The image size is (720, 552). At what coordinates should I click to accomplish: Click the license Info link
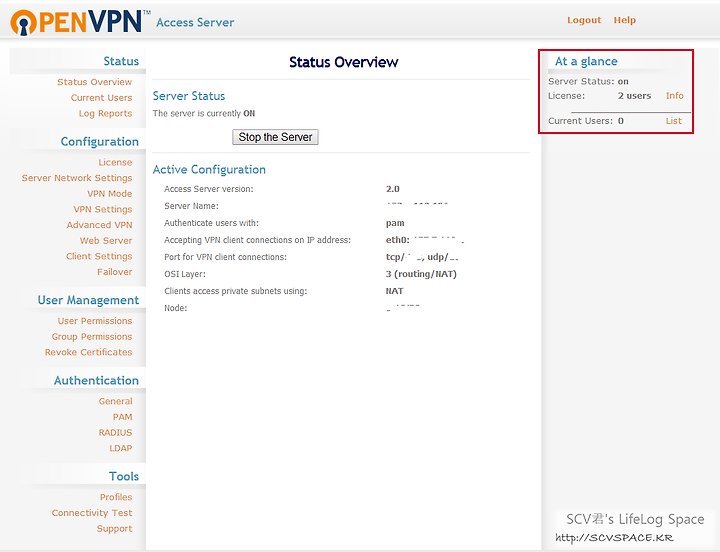pyautogui.click(x=675, y=96)
